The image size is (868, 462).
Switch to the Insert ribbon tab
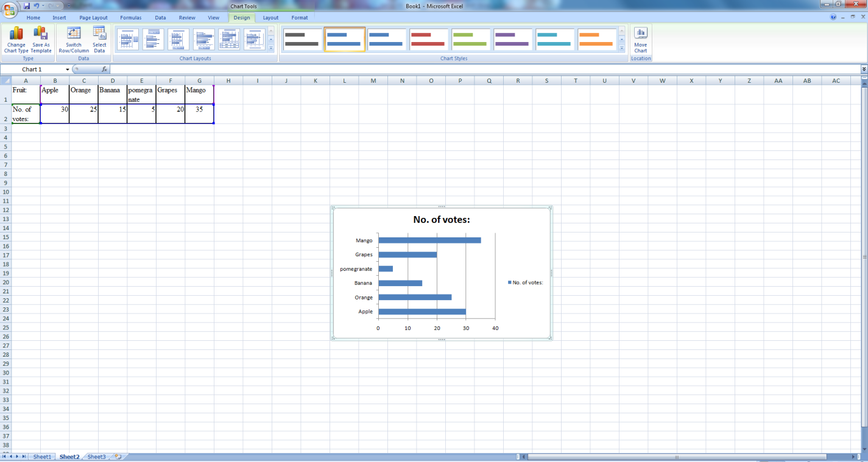tap(59, 18)
